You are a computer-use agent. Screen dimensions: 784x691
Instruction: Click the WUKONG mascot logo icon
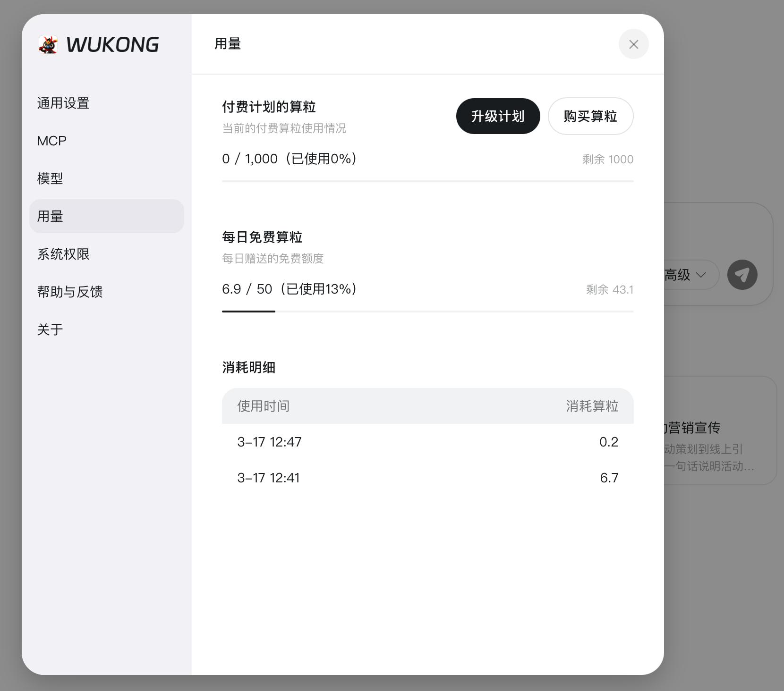[49, 45]
